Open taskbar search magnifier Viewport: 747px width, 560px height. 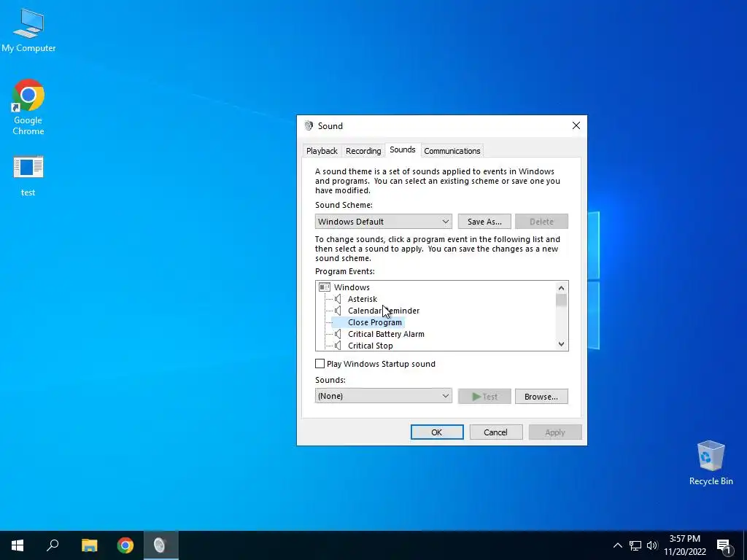[x=53, y=545]
